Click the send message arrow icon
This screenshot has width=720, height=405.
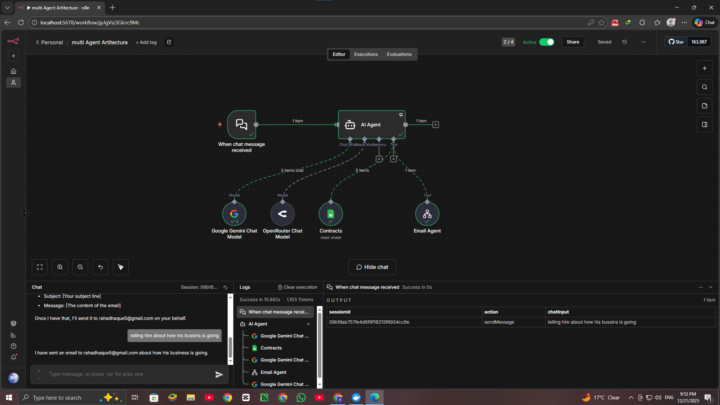219,374
